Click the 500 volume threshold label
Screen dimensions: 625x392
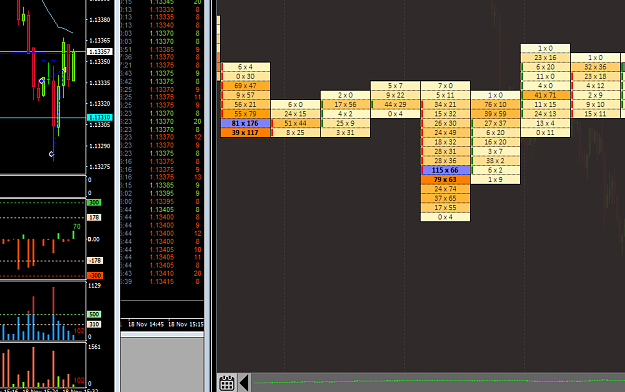click(94, 314)
